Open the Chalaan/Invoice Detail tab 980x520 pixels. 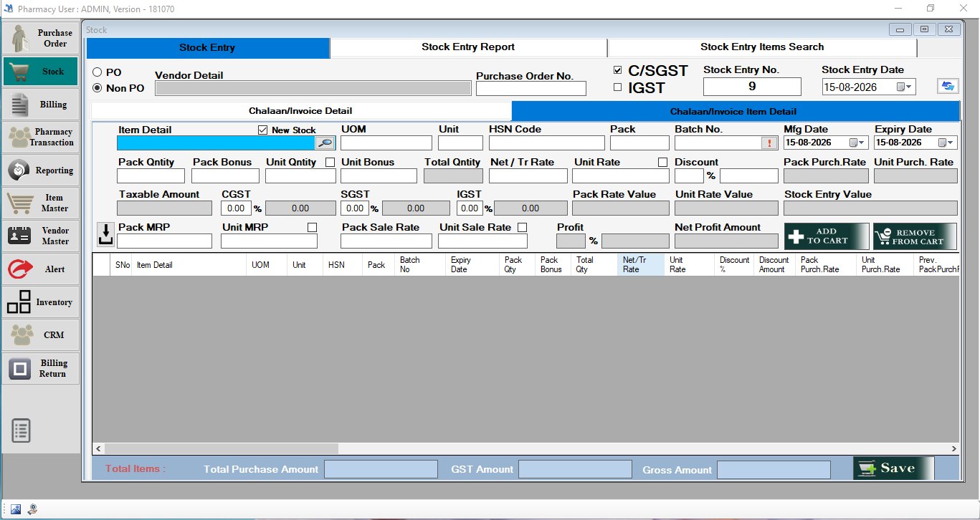[301, 111]
